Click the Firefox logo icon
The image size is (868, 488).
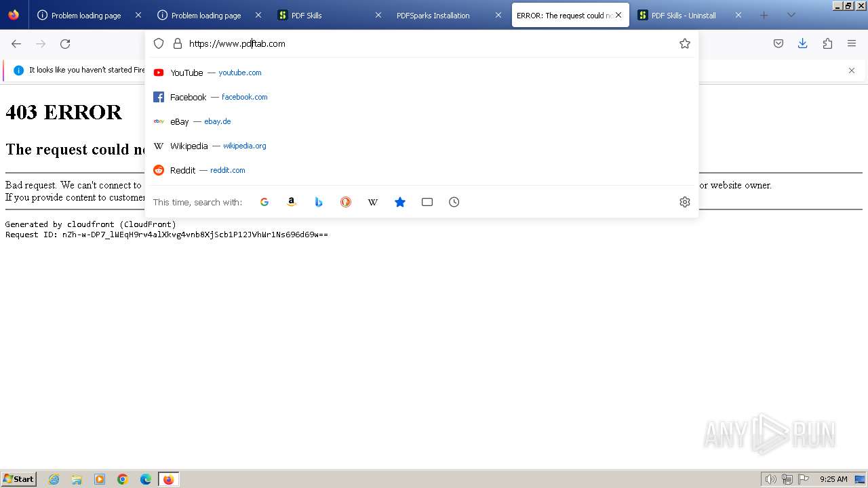click(14, 15)
